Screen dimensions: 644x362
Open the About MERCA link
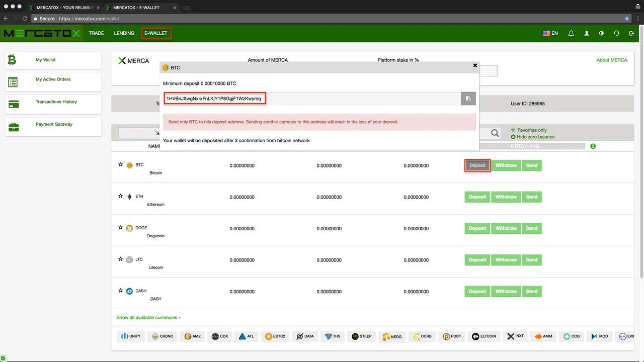[612, 60]
